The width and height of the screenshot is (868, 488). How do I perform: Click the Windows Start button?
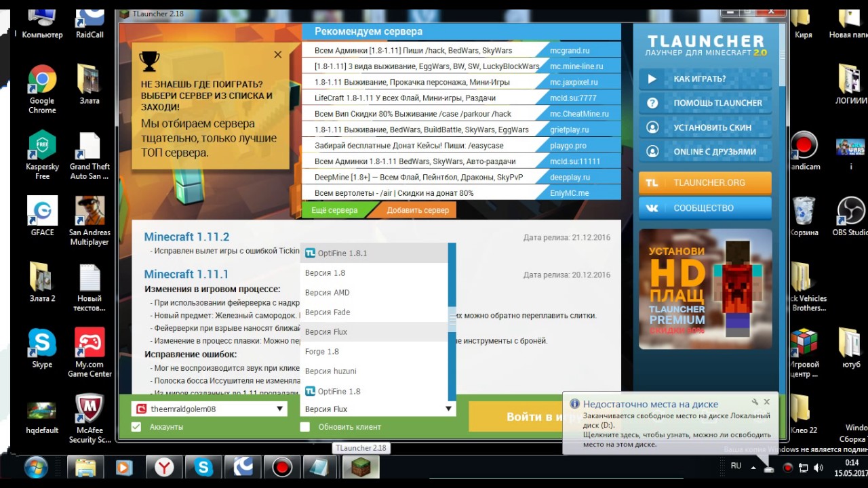coord(36,468)
